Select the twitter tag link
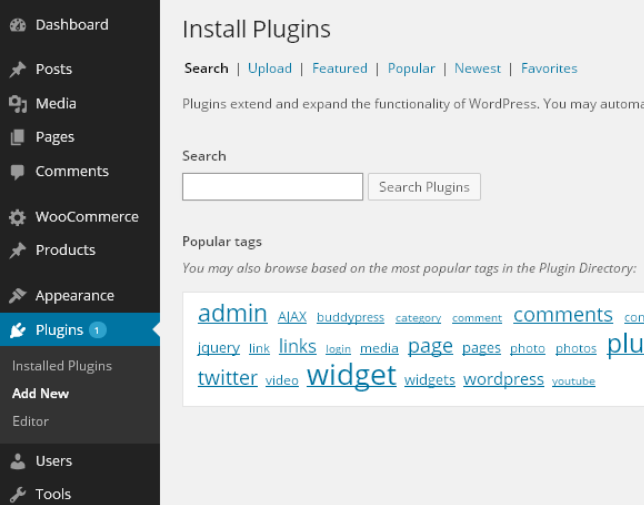Screen dimensions: 644x505 pyautogui.click(x=227, y=378)
